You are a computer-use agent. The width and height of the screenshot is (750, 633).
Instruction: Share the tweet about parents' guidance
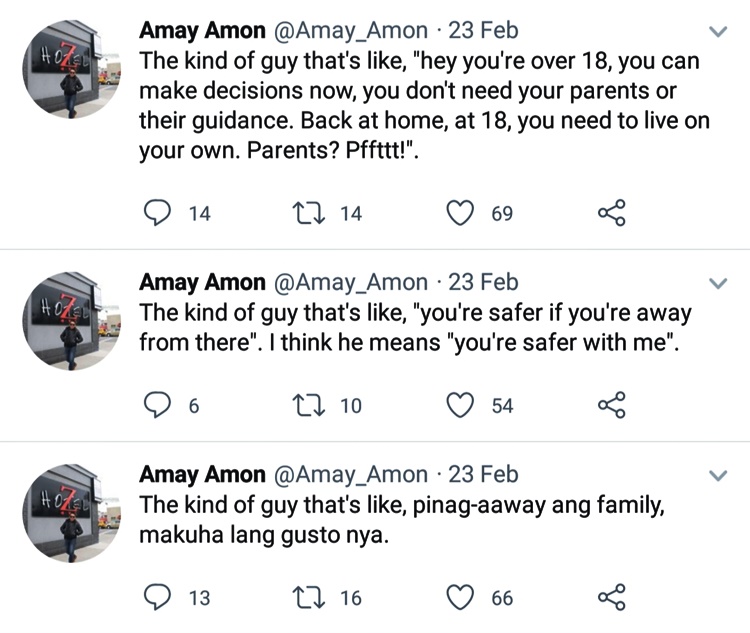(611, 213)
